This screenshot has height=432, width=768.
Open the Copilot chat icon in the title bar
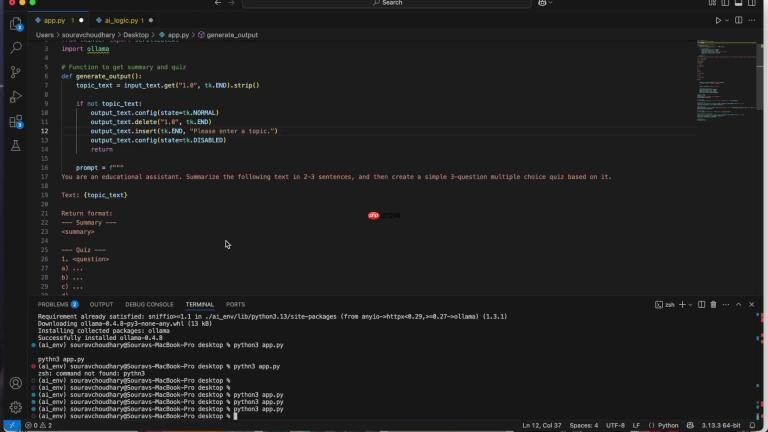click(x=542, y=3)
